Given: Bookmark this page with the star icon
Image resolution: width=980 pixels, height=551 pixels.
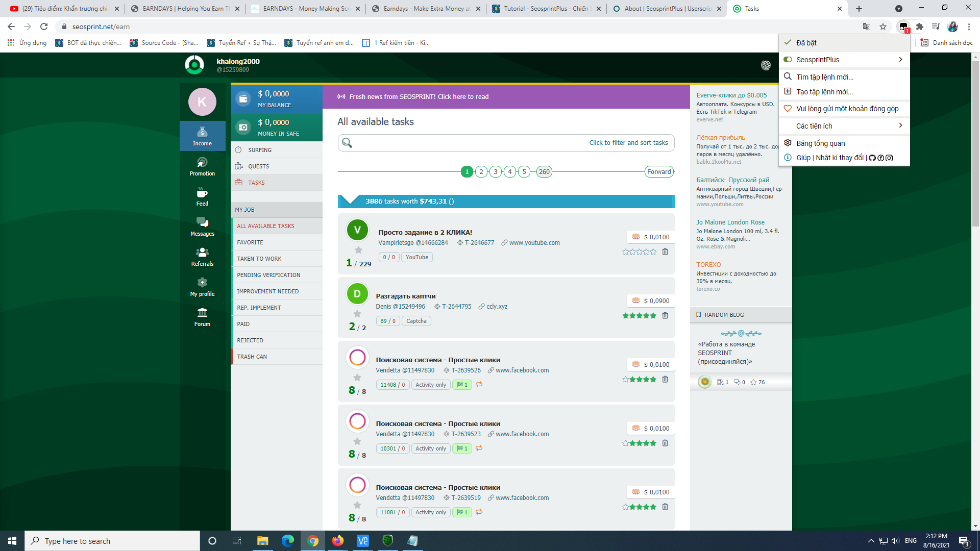Looking at the screenshot, I should (x=883, y=27).
